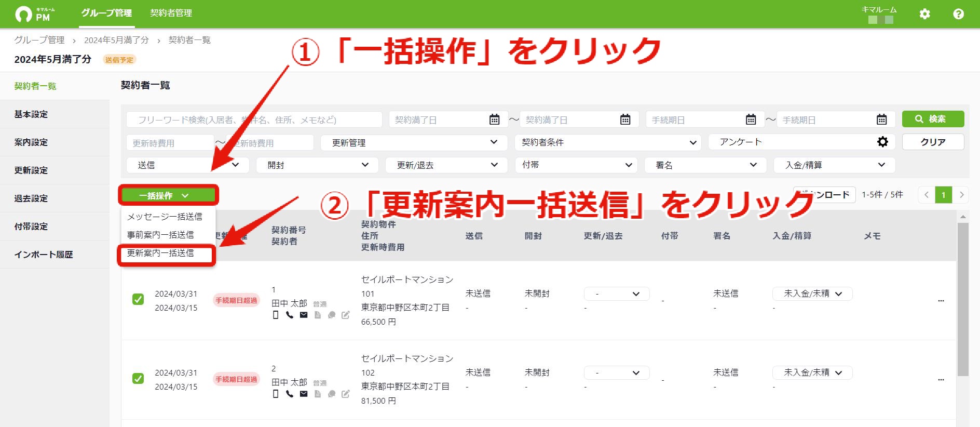The height and width of the screenshot is (427, 980).
Task: Click the document icon in contract 2 row
Action: tap(318, 394)
